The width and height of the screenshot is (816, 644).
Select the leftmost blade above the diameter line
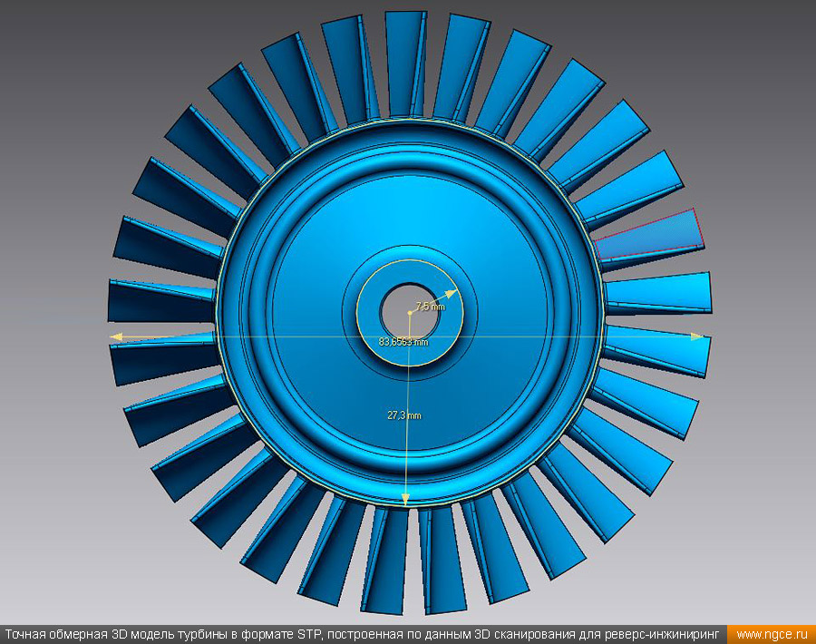point(159,300)
